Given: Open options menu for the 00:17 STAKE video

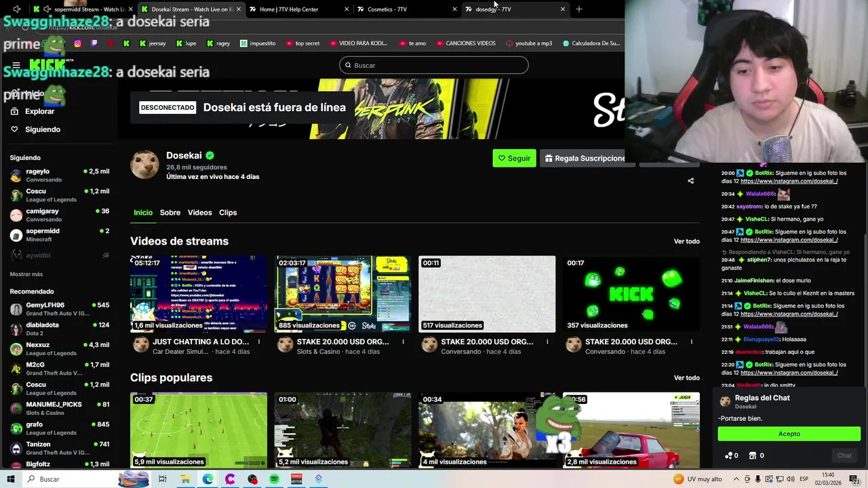Looking at the screenshot, I should (x=691, y=342).
